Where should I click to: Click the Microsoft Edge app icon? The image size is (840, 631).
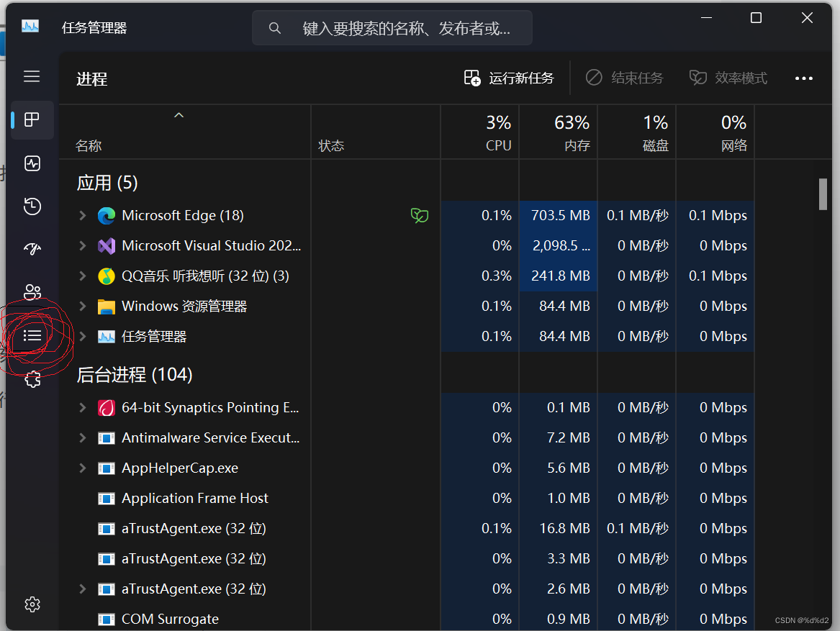(x=107, y=216)
